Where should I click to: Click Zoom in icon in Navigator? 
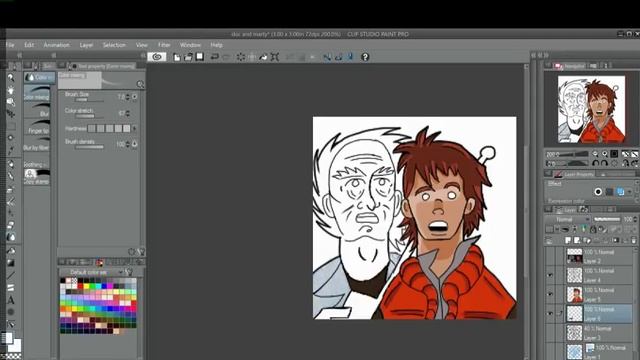(604, 154)
